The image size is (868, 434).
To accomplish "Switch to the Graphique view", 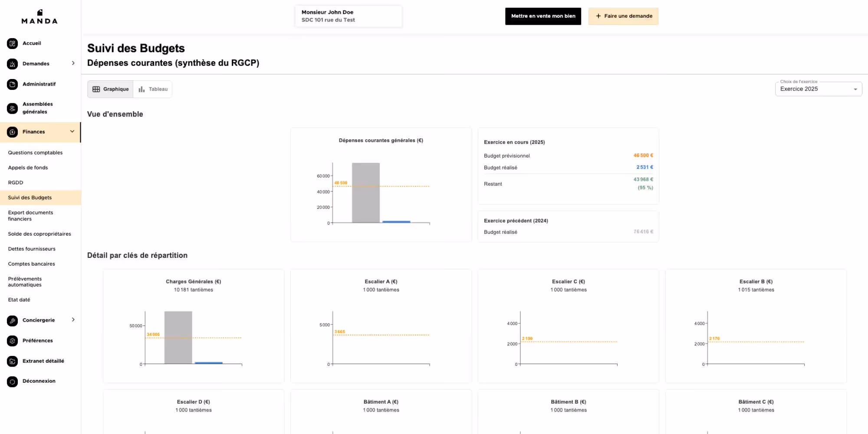I will [x=111, y=89].
